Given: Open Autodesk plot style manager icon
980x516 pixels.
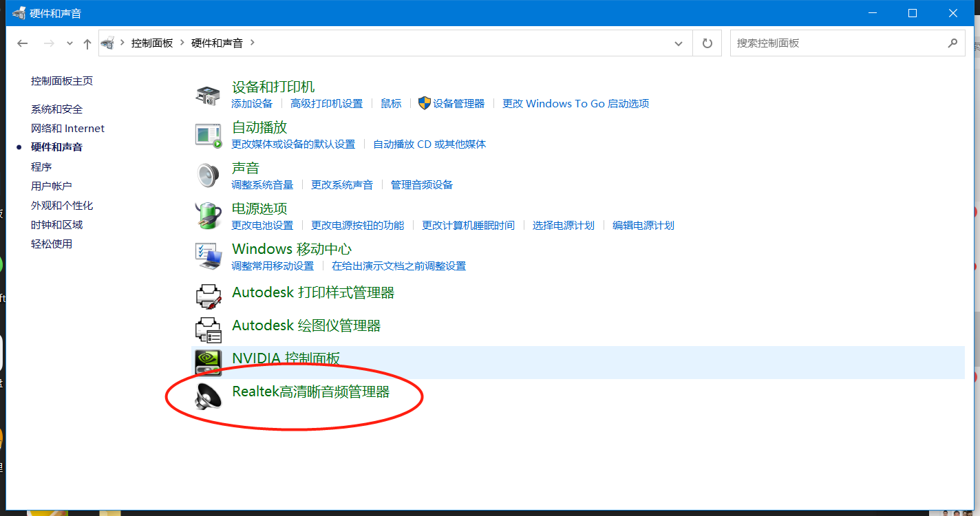Looking at the screenshot, I should point(208,296).
